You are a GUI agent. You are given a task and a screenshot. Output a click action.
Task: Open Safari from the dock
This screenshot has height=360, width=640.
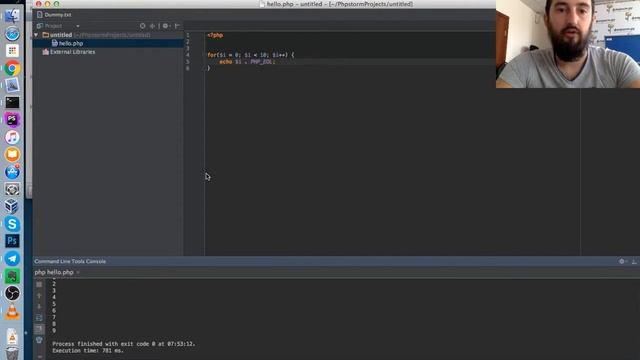[x=12, y=33]
